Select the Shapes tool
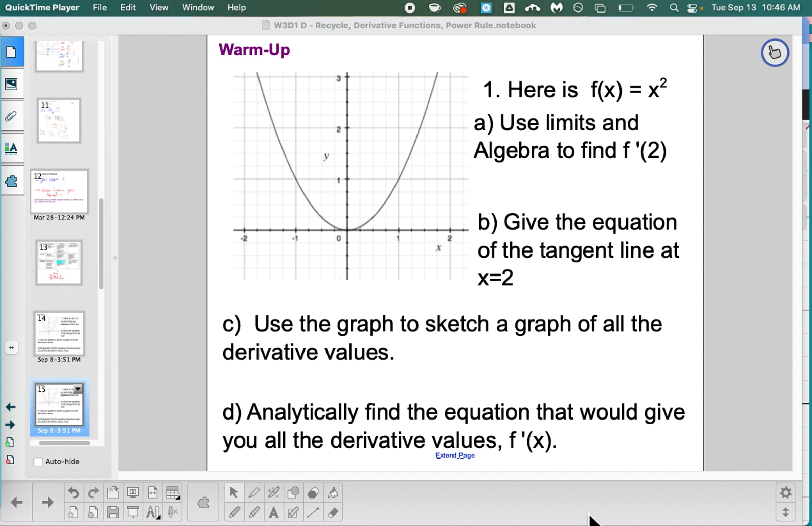Screen dimensions: 812x526 click(x=293, y=493)
